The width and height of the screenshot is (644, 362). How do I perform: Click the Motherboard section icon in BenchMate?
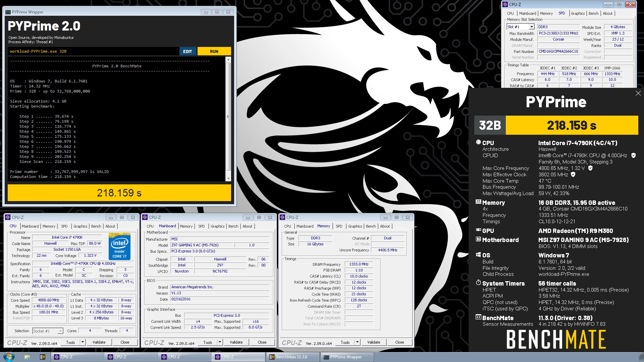[478, 239]
